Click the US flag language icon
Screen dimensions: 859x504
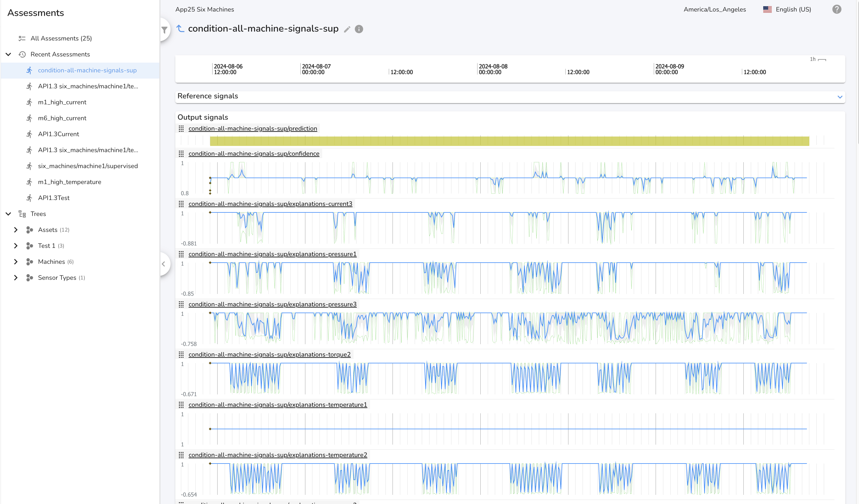(767, 9)
